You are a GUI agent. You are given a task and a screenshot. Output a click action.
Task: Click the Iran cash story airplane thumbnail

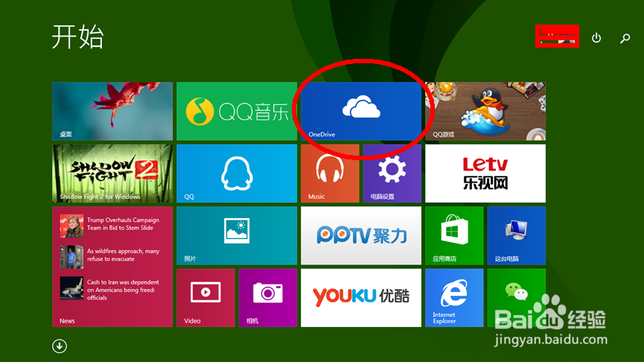point(71,288)
